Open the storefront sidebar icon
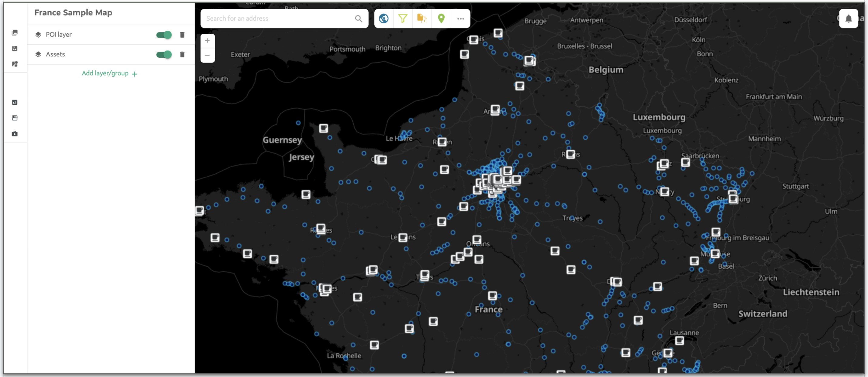The width and height of the screenshot is (868, 377). 15,118
